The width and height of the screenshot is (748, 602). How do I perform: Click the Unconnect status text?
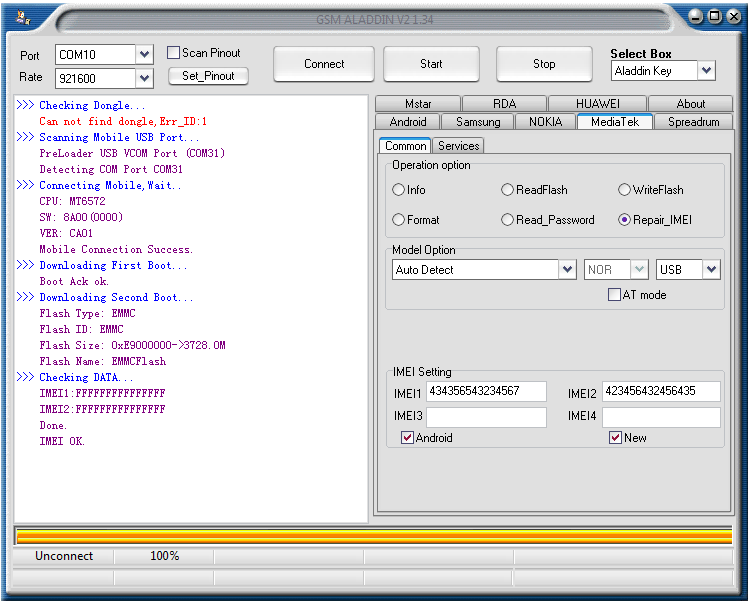click(x=64, y=556)
